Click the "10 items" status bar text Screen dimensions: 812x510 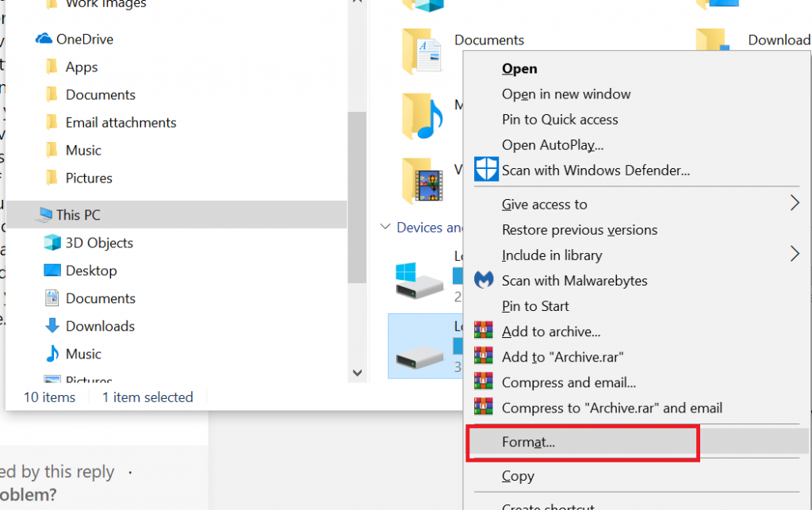(x=49, y=397)
